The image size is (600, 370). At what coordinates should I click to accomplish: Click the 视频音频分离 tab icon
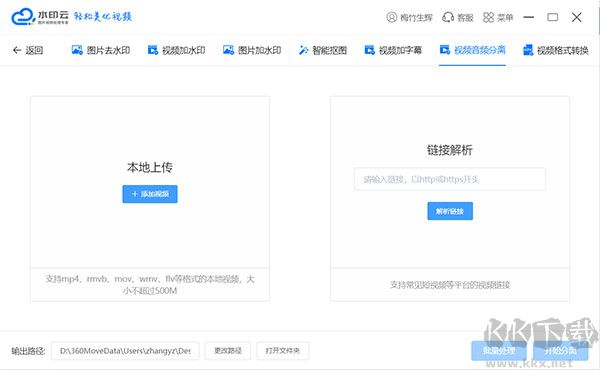(445, 50)
